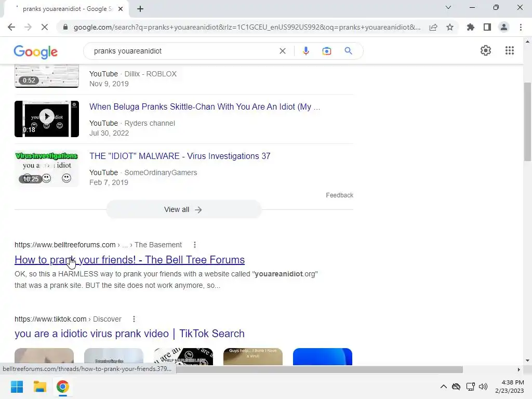Open the tab search dropdown arrow
The height and width of the screenshot is (399, 532).
tap(448, 7)
